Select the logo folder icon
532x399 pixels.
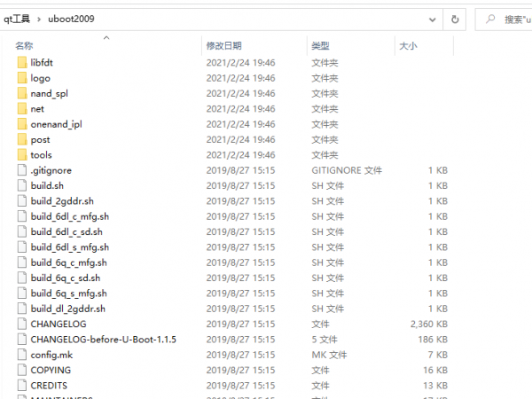[22, 78]
